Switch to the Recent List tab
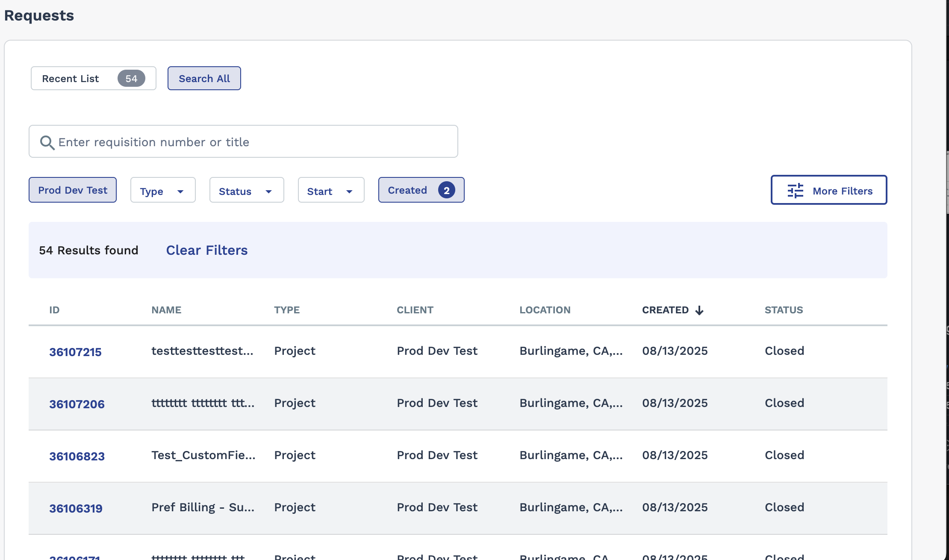The image size is (949, 560). [x=71, y=79]
